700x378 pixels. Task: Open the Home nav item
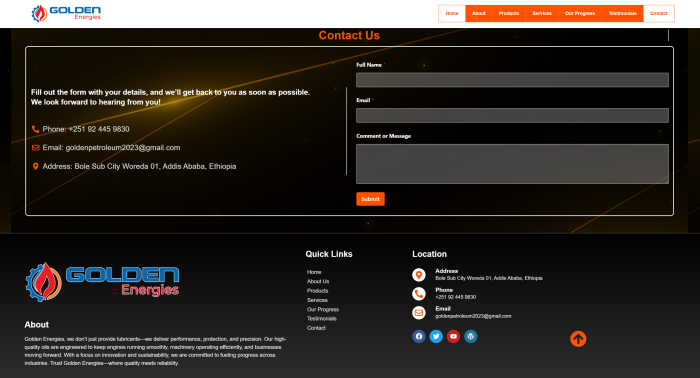tap(452, 13)
